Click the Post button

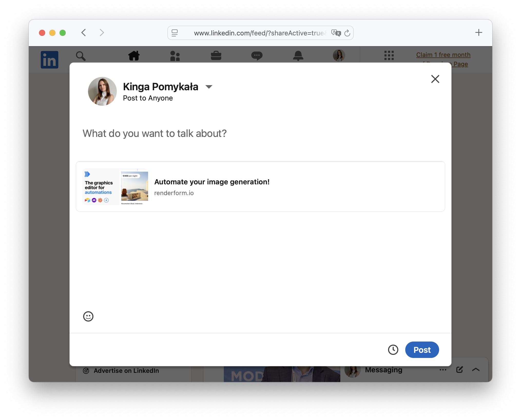(422, 350)
